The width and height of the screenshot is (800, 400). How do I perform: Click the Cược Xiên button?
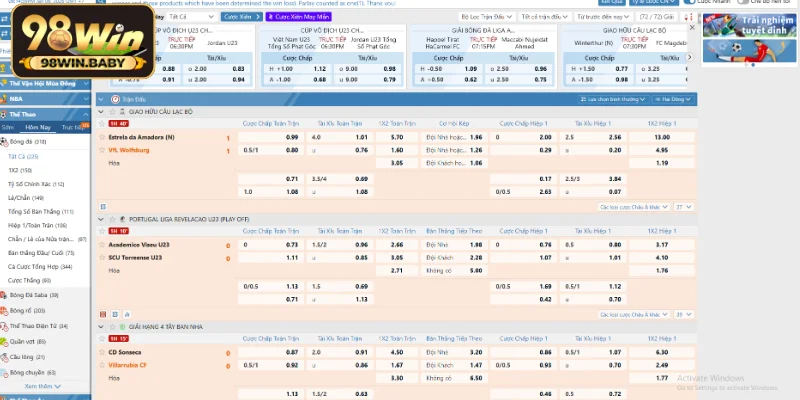pos(242,17)
